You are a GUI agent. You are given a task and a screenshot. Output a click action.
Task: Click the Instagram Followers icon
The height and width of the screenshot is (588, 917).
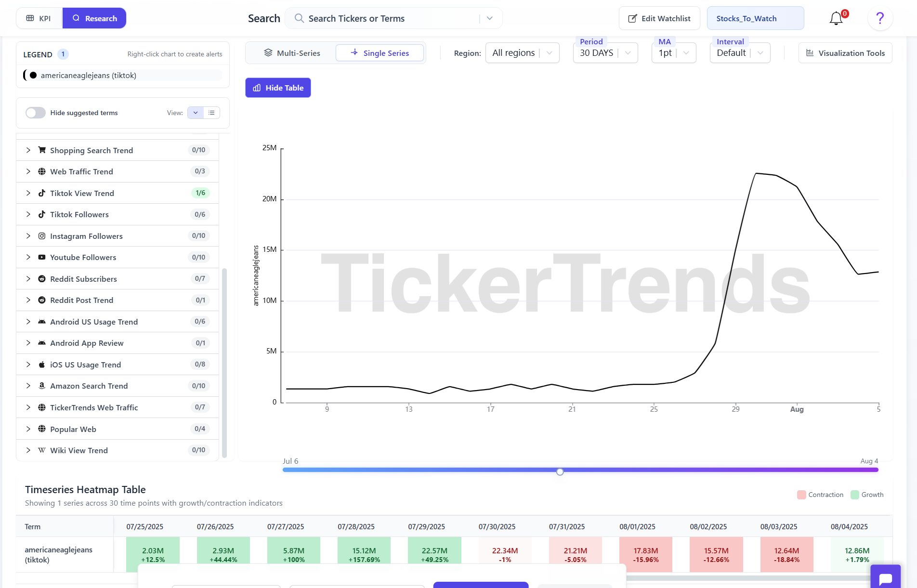click(42, 236)
